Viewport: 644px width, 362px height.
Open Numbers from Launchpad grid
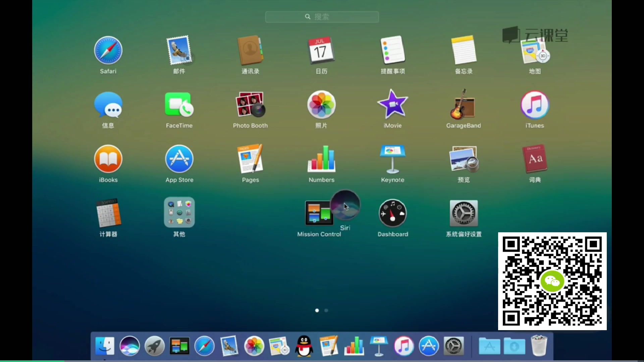tap(321, 159)
